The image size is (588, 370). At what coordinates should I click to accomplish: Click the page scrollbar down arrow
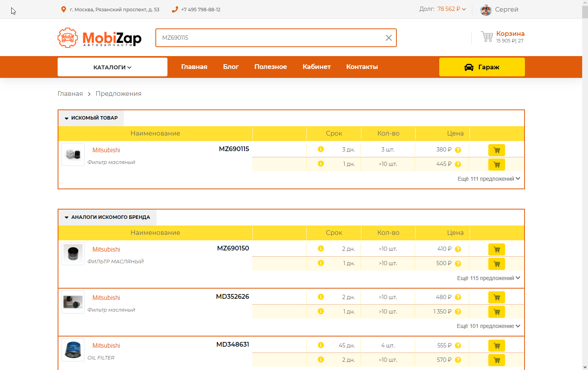(x=585, y=366)
